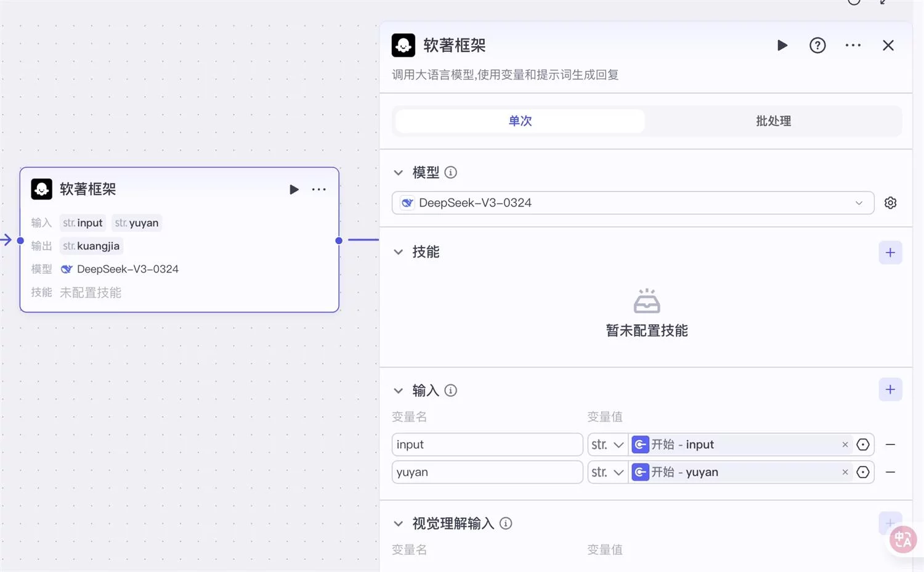Switch to the 批处理 tab
The image size is (924, 572).
[772, 121]
